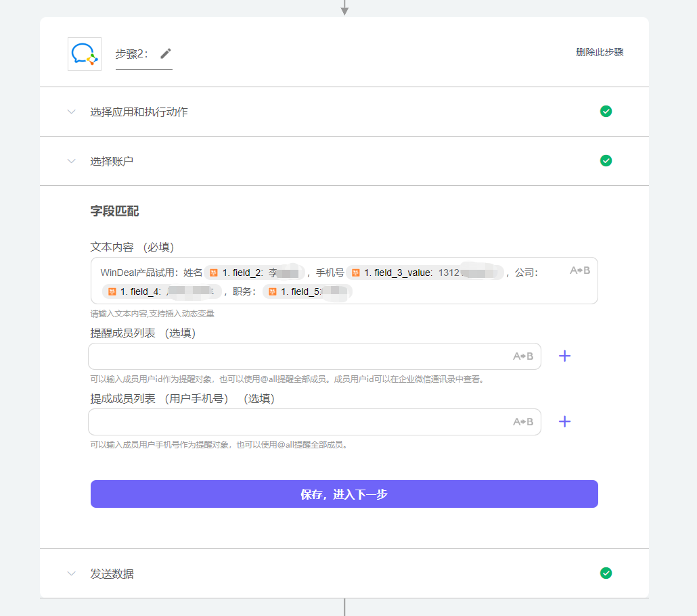Open the 选择账户 section header

coord(344,161)
